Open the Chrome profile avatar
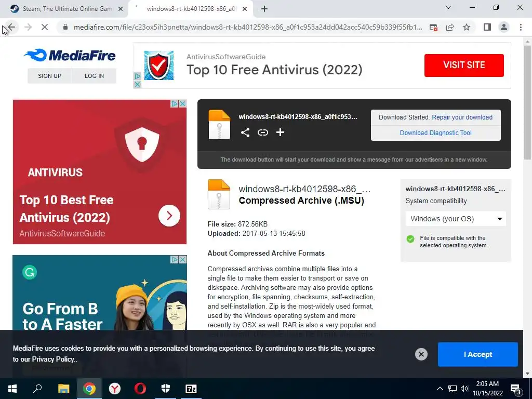Viewport: 532px width, 399px height. click(504, 27)
